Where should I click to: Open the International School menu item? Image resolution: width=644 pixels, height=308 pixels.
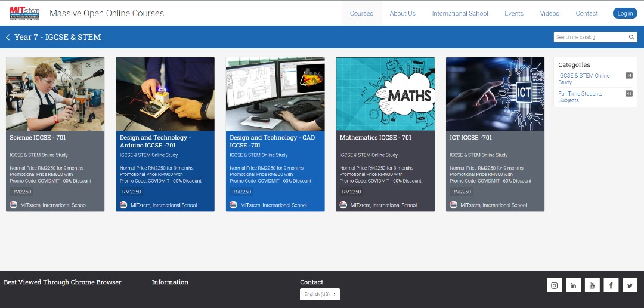point(460,13)
